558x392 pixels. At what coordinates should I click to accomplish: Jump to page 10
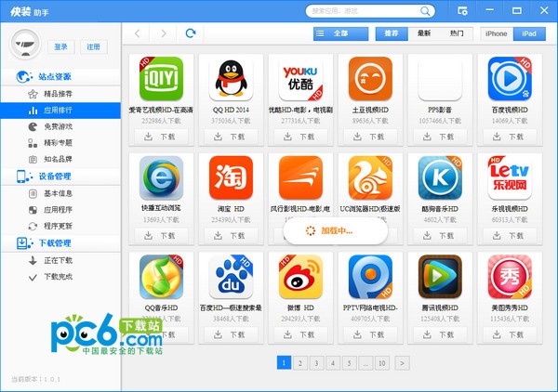click(382, 363)
